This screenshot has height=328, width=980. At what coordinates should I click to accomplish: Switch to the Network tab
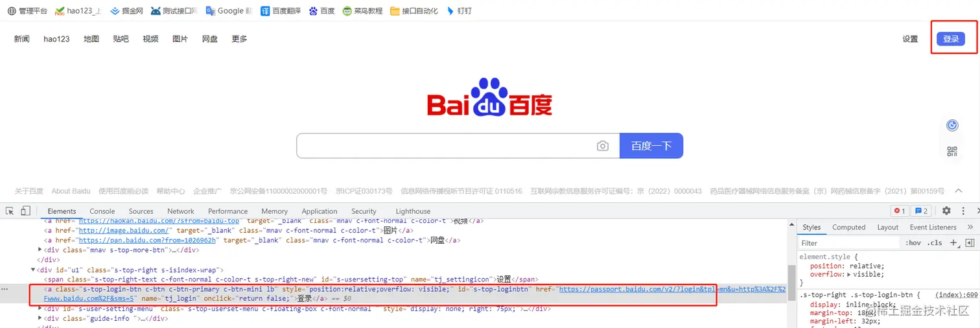[x=181, y=211]
